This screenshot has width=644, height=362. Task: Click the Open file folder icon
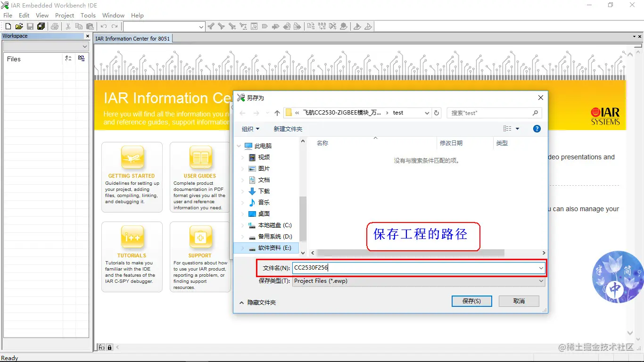[19, 26]
